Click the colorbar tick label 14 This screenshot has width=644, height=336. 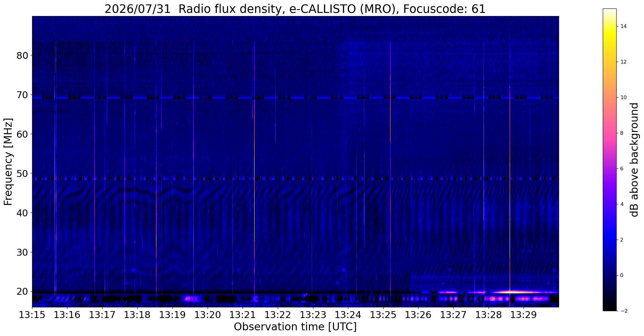pyautogui.click(x=623, y=26)
